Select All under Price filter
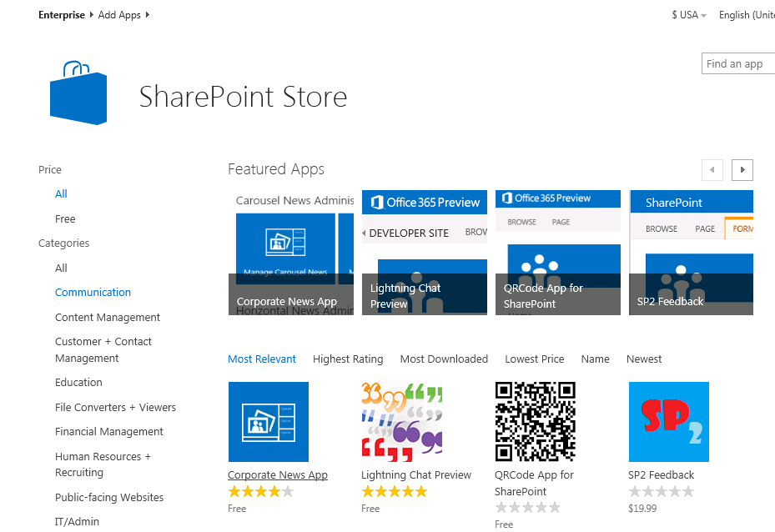The image size is (775, 532). click(x=61, y=193)
